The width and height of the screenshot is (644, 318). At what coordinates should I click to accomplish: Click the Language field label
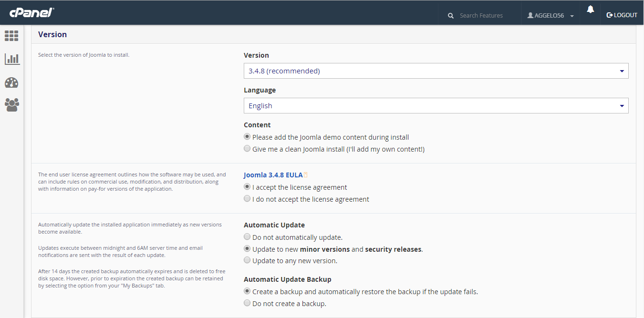click(x=260, y=90)
